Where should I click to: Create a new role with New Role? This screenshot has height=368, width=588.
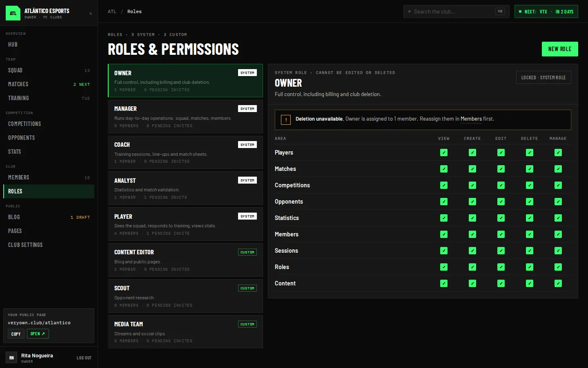[560, 49]
